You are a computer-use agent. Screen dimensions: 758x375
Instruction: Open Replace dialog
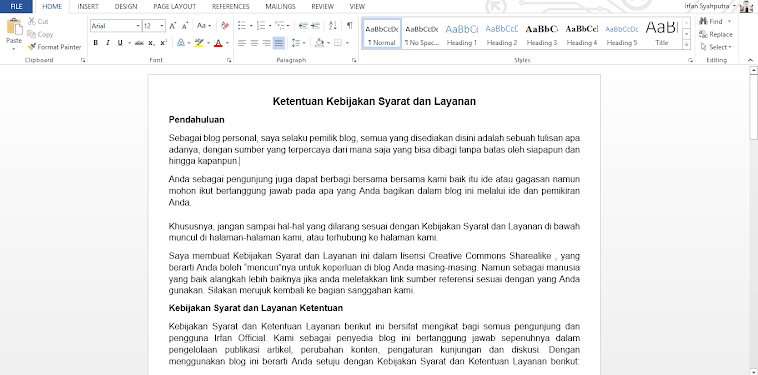click(x=715, y=34)
